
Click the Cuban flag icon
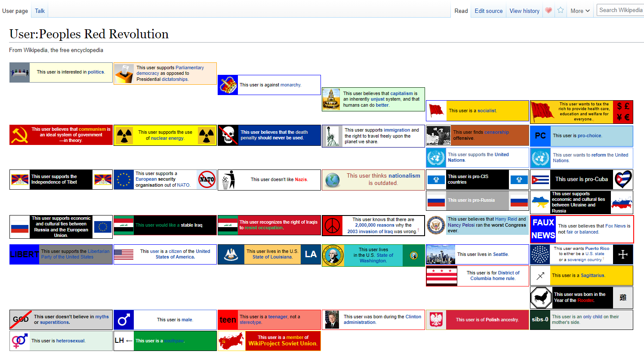[x=540, y=179]
